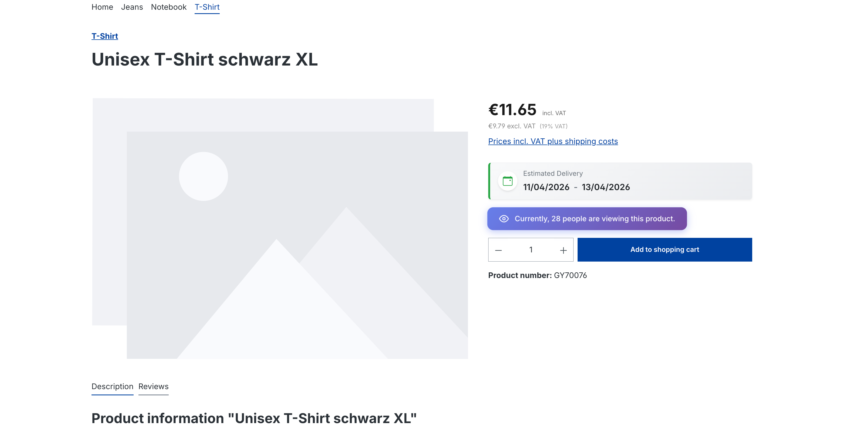The width and height of the screenshot is (868, 432).
Task: Click the €11.65 price
Action: click(x=512, y=110)
